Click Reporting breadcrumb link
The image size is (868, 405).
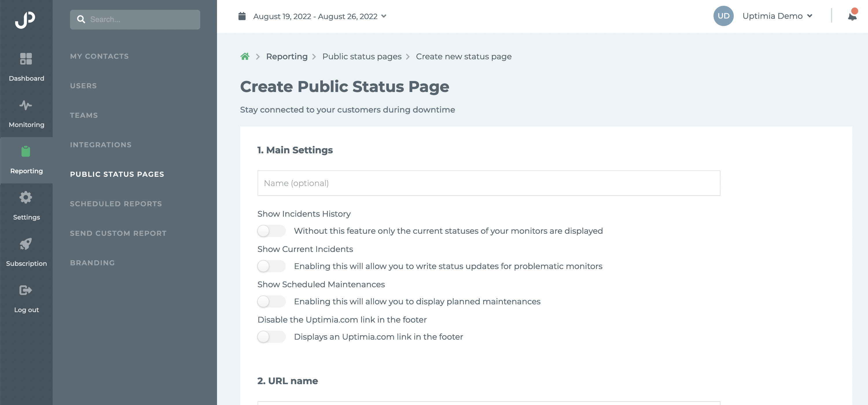[x=287, y=56]
